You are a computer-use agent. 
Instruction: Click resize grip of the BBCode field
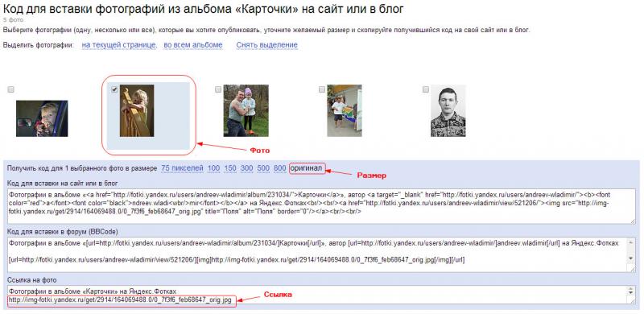click(x=633, y=269)
